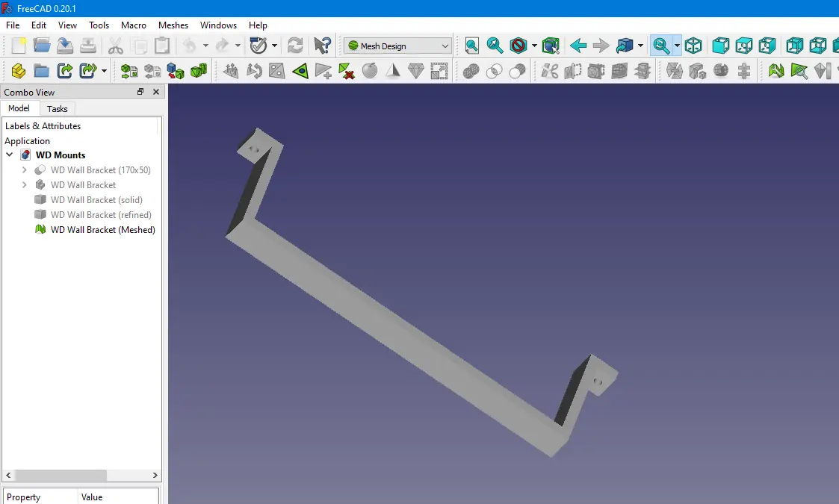Create a group with blue folder icon

[42, 71]
